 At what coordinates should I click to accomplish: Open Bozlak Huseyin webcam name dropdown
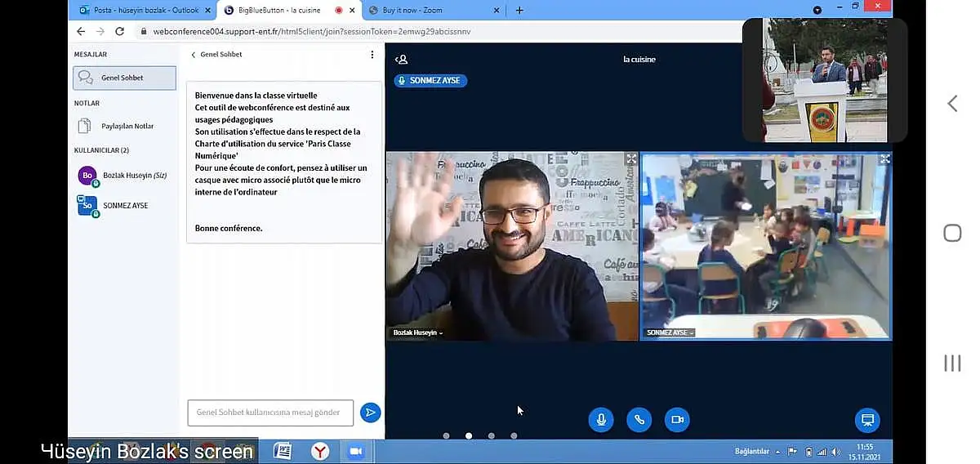pos(418,333)
